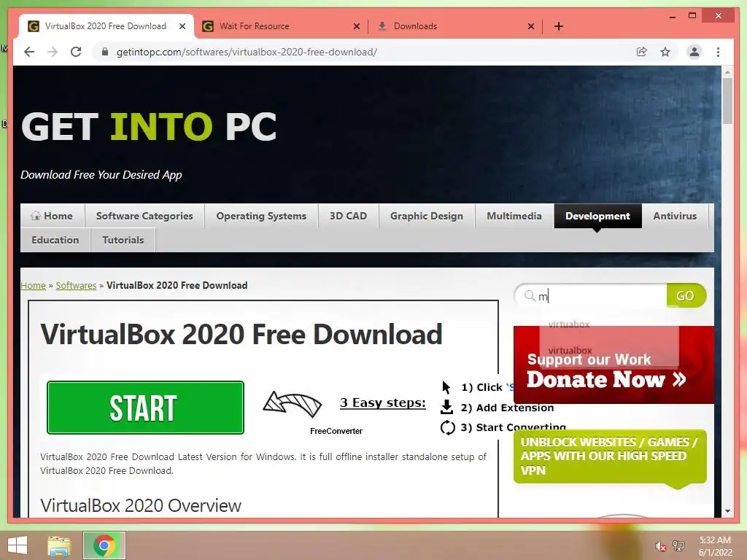Click the green GO search button
Image resolution: width=747 pixels, height=560 pixels.
click(x=686, y=296)
